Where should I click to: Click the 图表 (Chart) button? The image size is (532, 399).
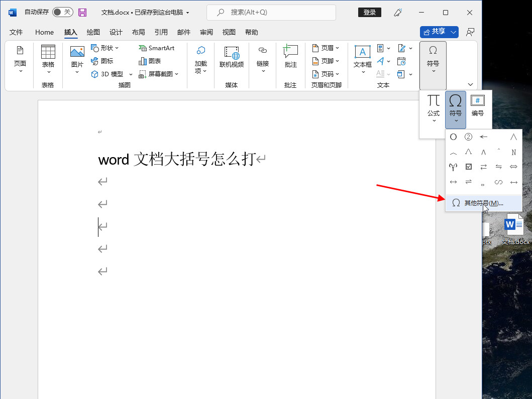[x=150, y=61]
